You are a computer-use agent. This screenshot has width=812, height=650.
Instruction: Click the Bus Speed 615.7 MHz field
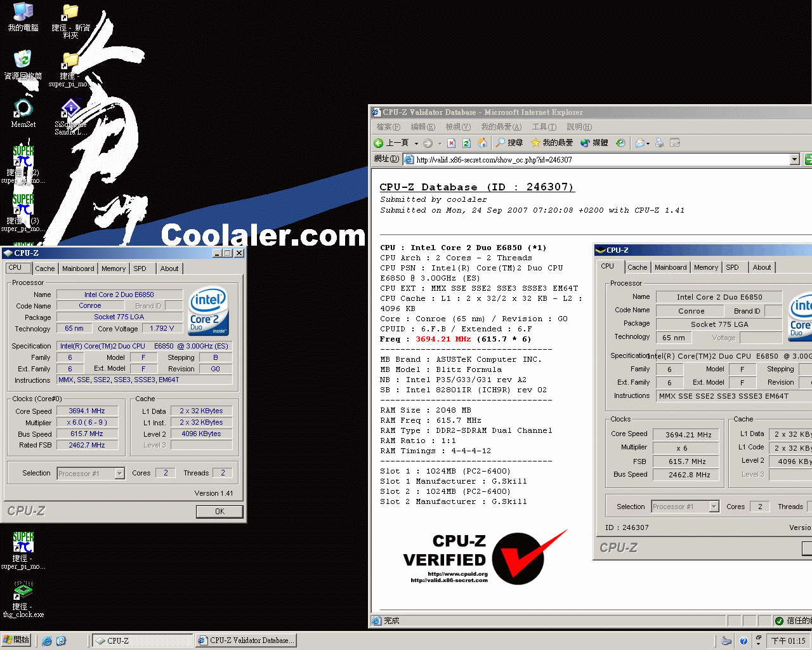point(87,434)
